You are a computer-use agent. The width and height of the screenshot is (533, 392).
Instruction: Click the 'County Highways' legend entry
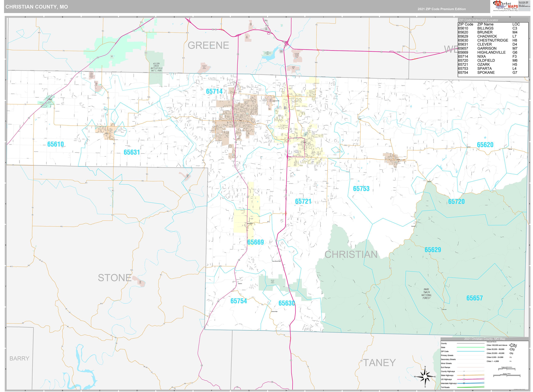(x=448, y=372)
